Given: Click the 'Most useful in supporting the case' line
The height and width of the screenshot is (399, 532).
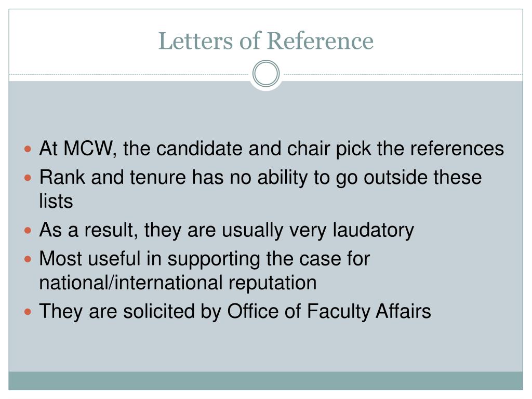Looking at the screenshot, I should [204, 259].
